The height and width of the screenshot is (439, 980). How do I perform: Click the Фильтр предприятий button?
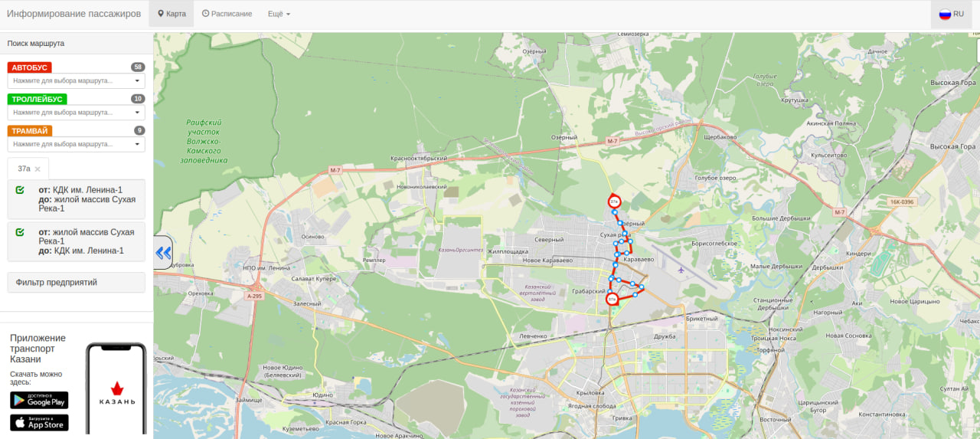pyautogui.click(x=77, y=283)
